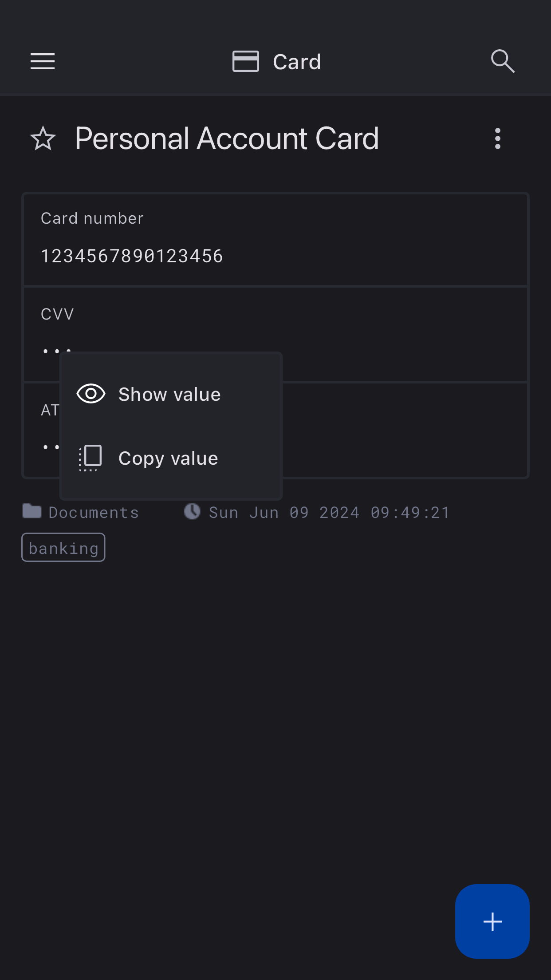551x980 pixels.
Task: Click the card icon in header
Action: tap(245, 61)
